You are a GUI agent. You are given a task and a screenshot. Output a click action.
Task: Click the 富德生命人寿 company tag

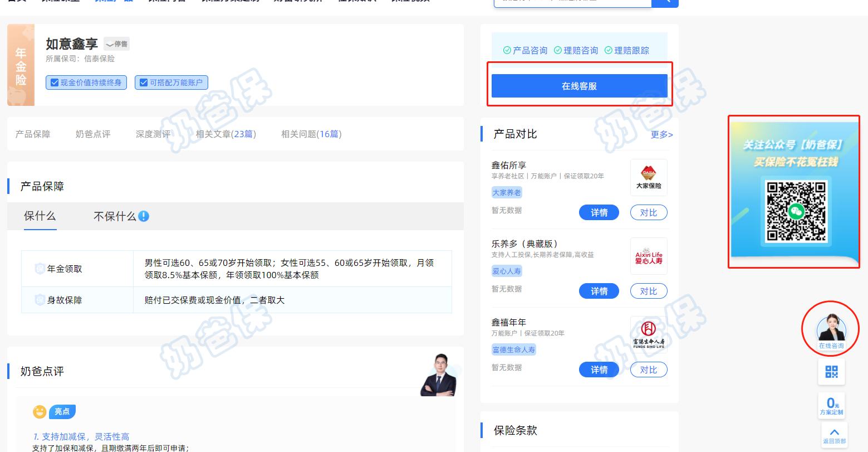[x=514, y=349]
